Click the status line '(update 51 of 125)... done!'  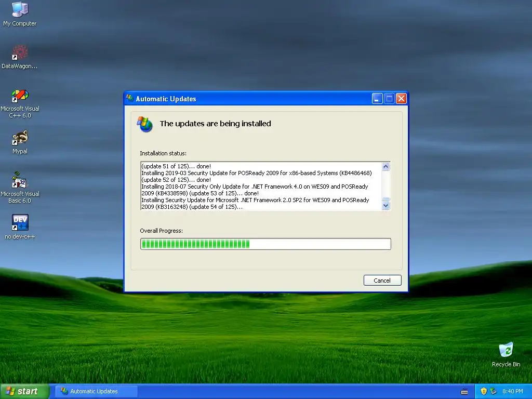(x=176, y=166)
